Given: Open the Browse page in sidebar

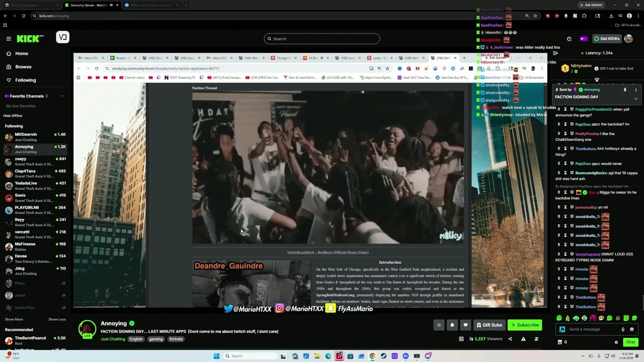Looking at the screenshot, I should pyautogui.click(x=23, y=67).
